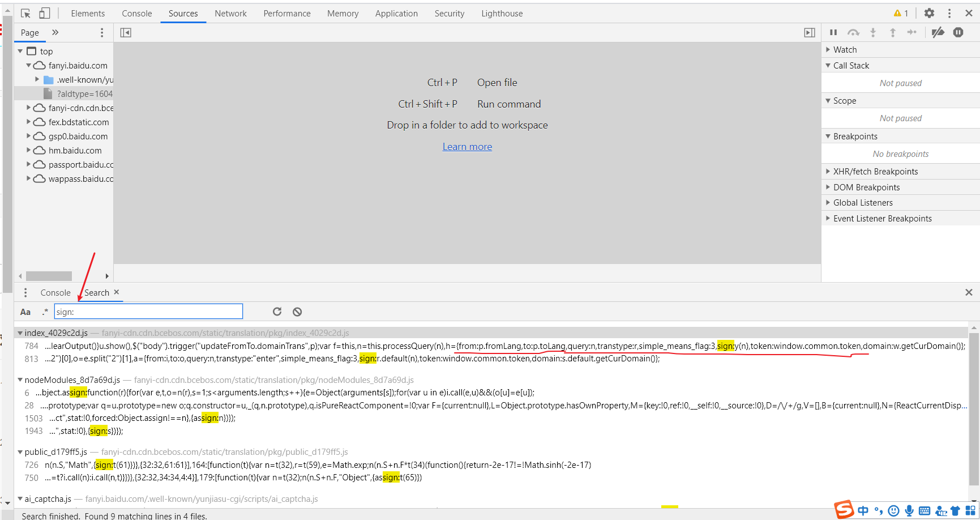Refresh the search results

(277, 312)
